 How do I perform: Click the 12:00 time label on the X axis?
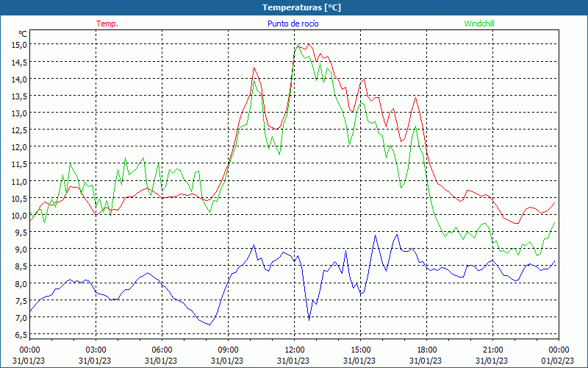[295, 350]
